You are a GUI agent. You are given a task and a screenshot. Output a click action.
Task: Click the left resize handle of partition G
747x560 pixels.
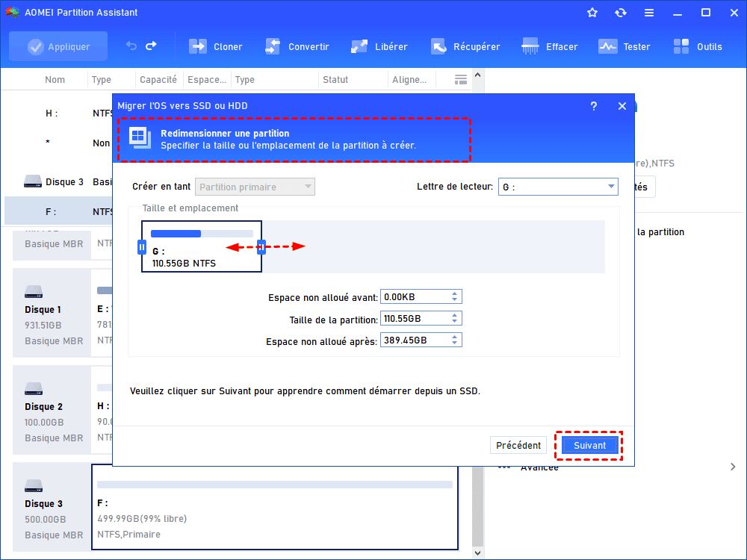click(x=141, y=247)
